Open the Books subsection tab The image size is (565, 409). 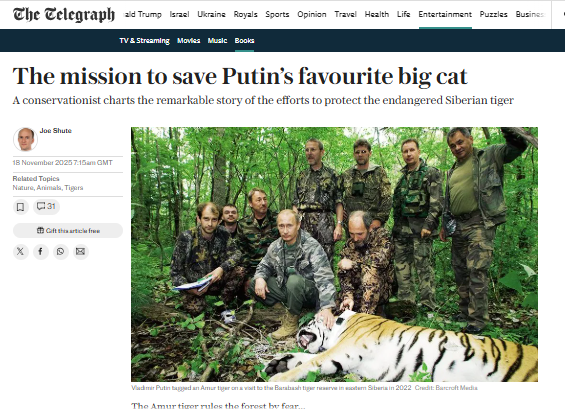244,41
